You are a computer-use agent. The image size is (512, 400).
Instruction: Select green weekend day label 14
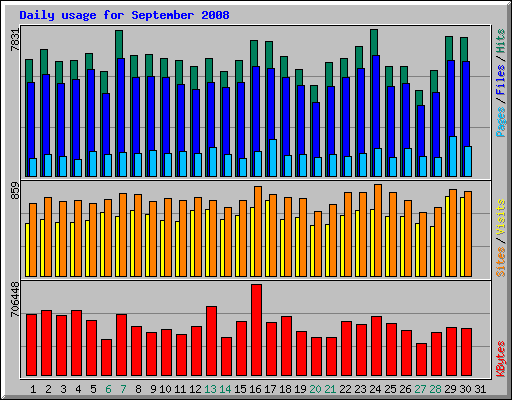tap(225, 389)
